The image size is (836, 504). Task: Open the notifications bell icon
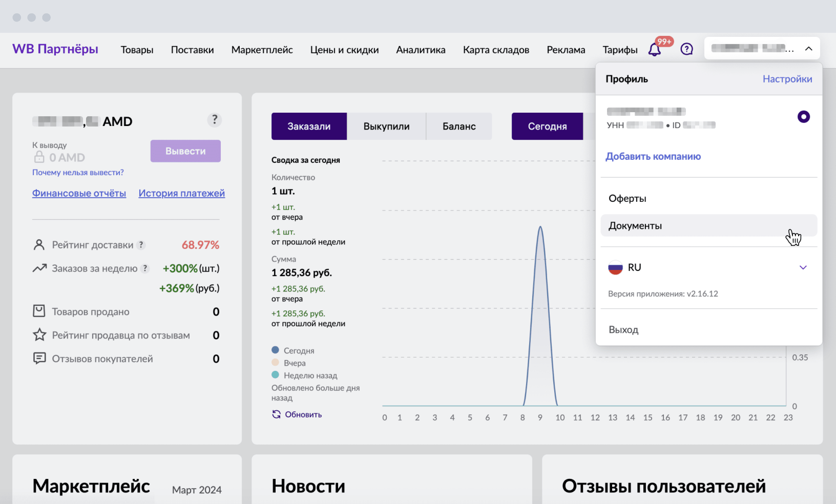[654, 49]
